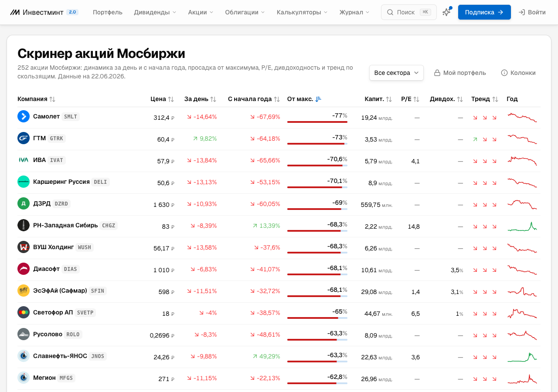Sort the table by Дивдох.
This screenshot has width=558, height=392.
click(446, 99)
